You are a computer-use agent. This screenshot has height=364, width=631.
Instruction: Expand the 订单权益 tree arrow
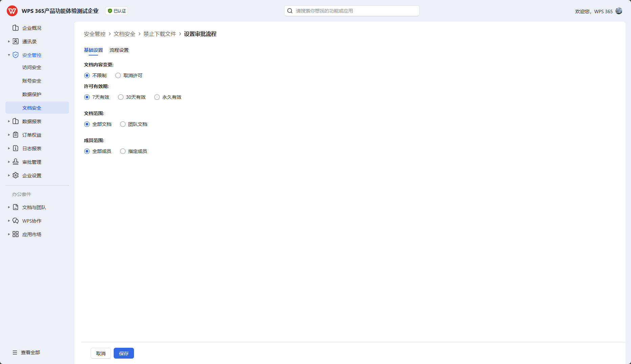tap(9, 135)
